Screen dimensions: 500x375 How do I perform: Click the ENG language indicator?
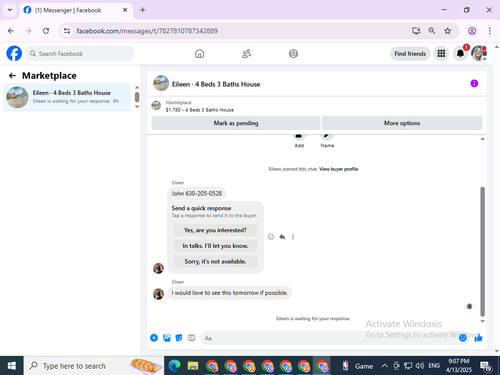point(434,366)
